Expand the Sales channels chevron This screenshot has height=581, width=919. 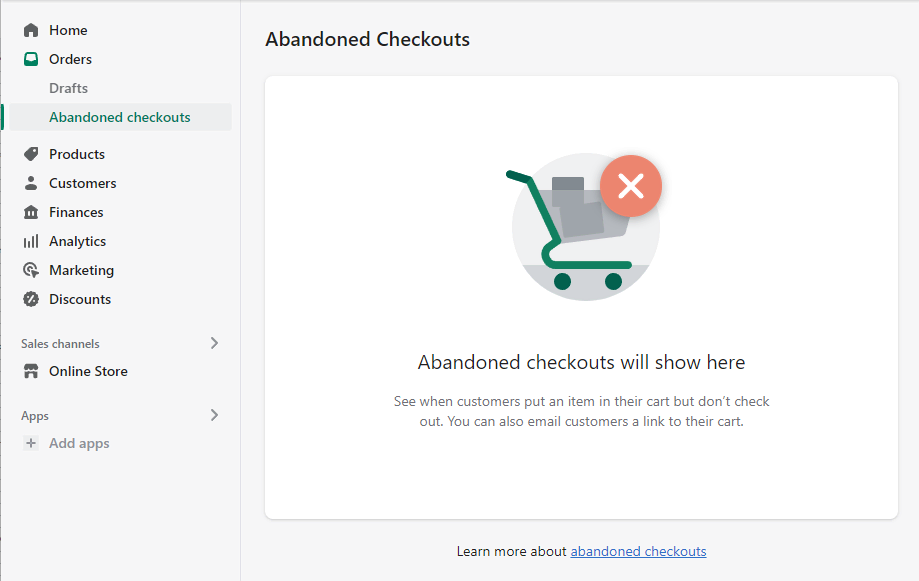pyautogui.click(x=214, y=343)
